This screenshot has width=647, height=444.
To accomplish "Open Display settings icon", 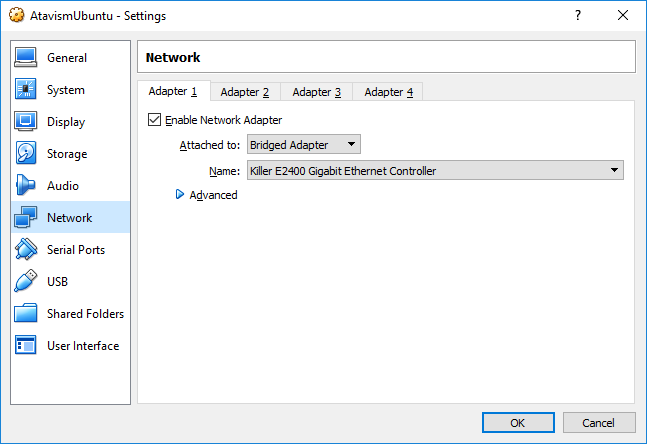I will (26, 122).
